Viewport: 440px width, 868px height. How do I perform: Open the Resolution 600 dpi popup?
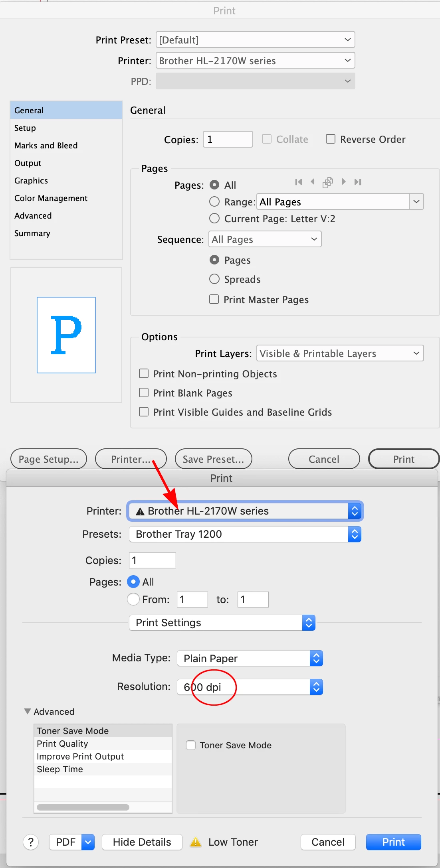[250, 687]
